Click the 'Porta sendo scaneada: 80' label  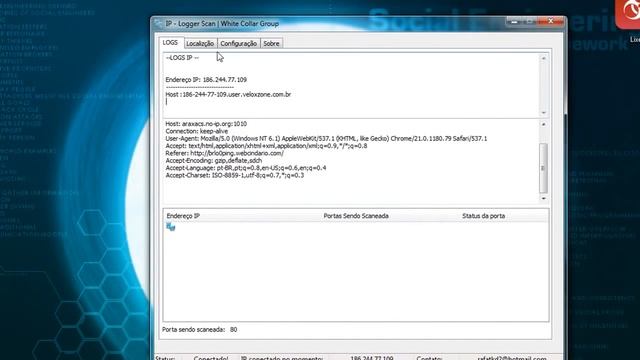tap(200, 329)
